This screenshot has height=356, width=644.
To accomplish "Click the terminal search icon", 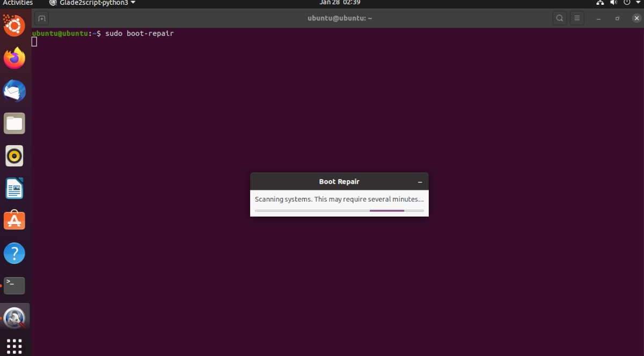I will tap(560, 18).
